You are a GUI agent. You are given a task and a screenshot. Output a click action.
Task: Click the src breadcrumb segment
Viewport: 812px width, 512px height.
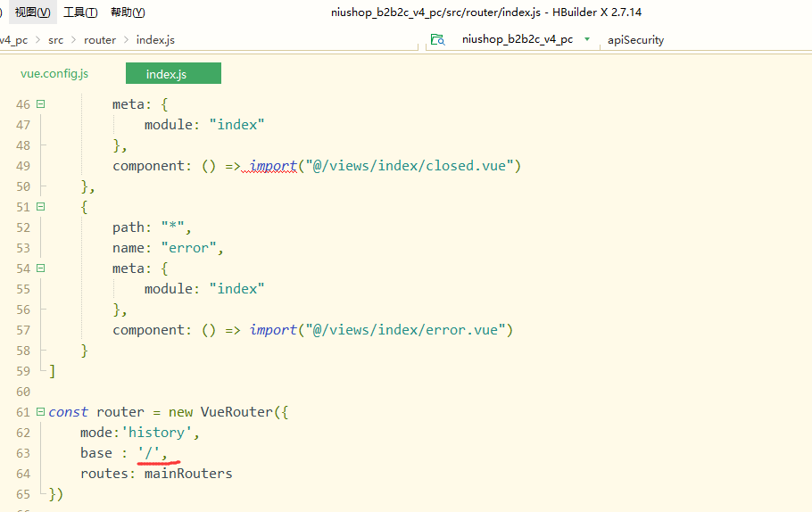56,39
